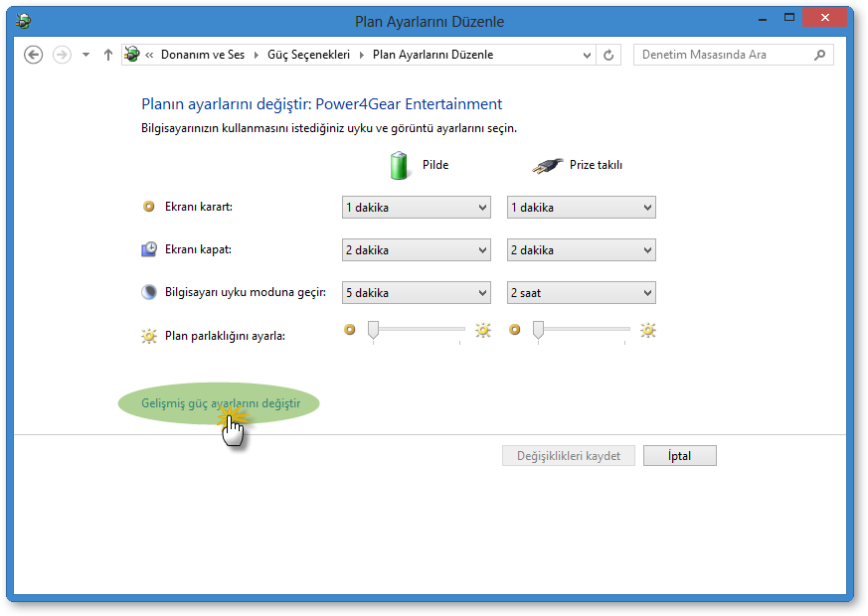Image resolution: width=868 pixels, height=616 pixels.
Task: Click the Ekranı karart dim icon
Action: [x=149, y=207]
